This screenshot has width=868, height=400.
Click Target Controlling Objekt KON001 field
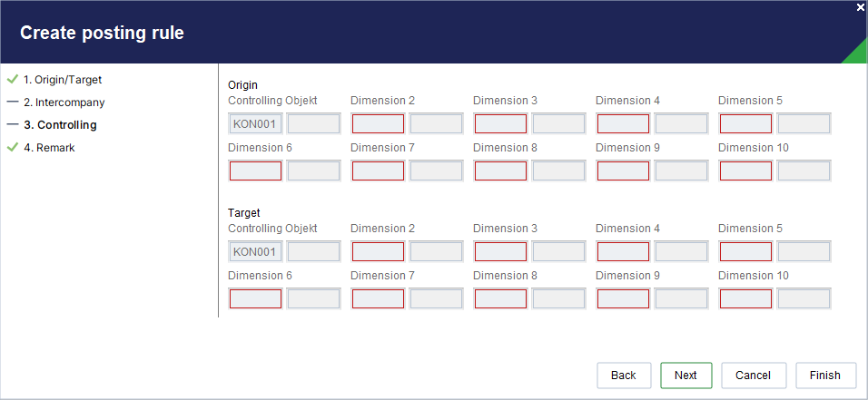coord(255,252)
